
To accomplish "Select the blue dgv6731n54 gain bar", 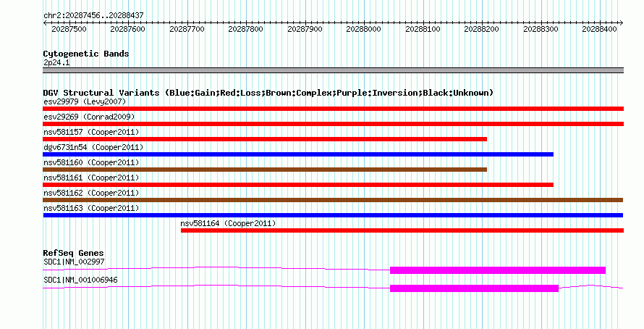I will coord(298,154).
